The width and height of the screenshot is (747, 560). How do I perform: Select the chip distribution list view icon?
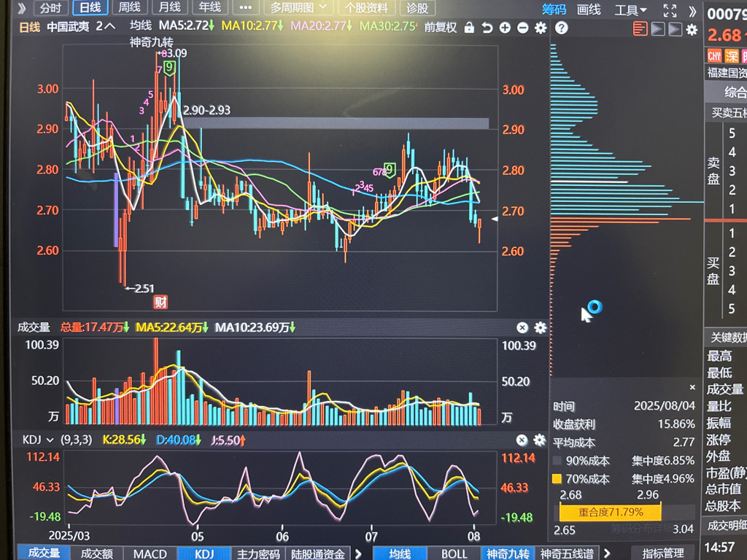coord(640,29)
